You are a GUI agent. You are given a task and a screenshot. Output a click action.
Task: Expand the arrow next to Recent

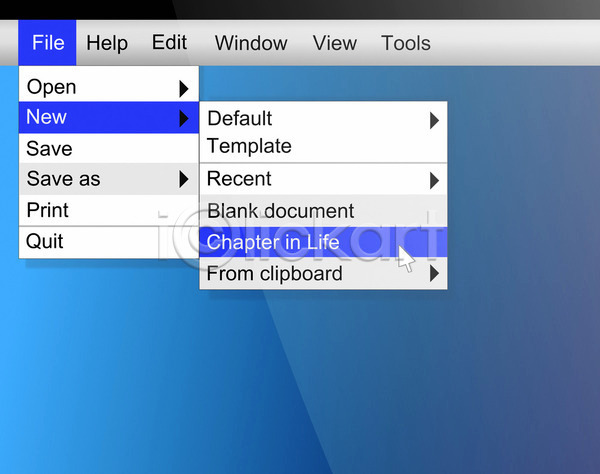434,180
